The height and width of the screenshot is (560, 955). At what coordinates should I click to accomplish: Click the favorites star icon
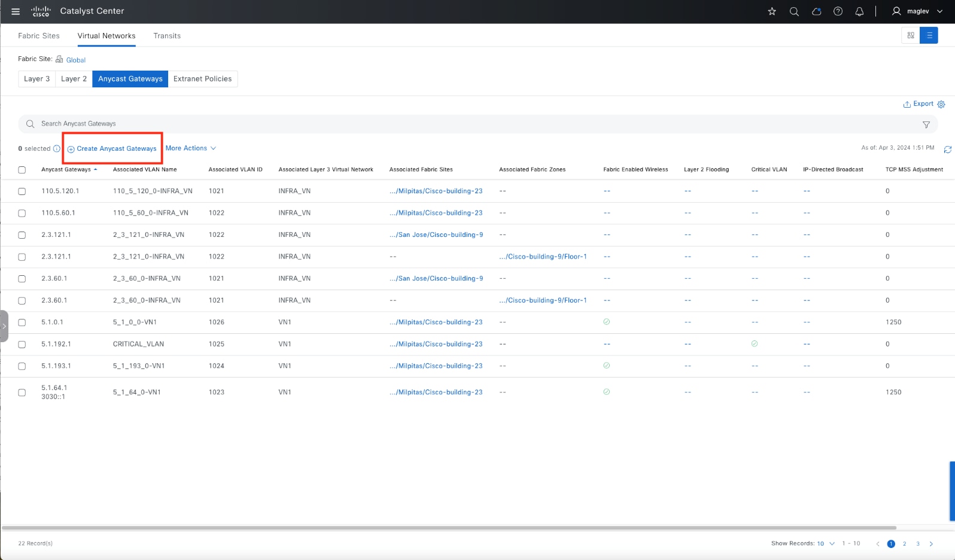772,11
